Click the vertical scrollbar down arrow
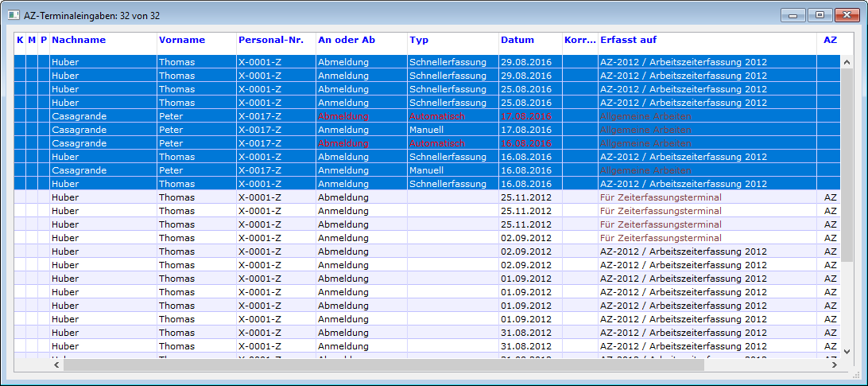This screenshot has height=386, width=868. coord(847,351)
